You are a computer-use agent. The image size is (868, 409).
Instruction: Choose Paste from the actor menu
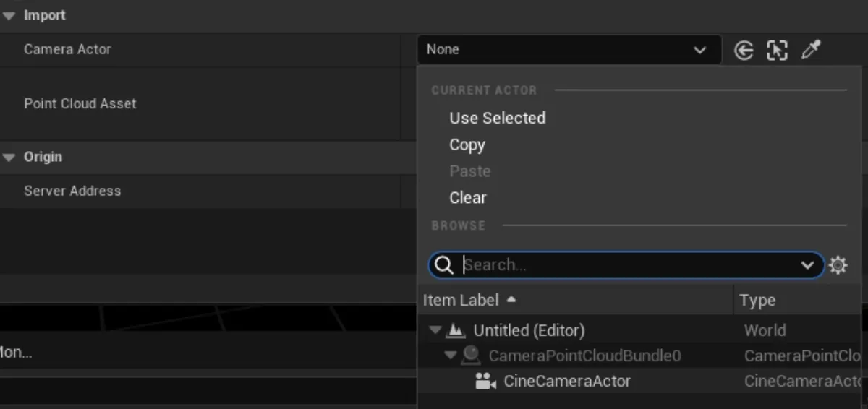pyautogui.click(x=469, y=171)
